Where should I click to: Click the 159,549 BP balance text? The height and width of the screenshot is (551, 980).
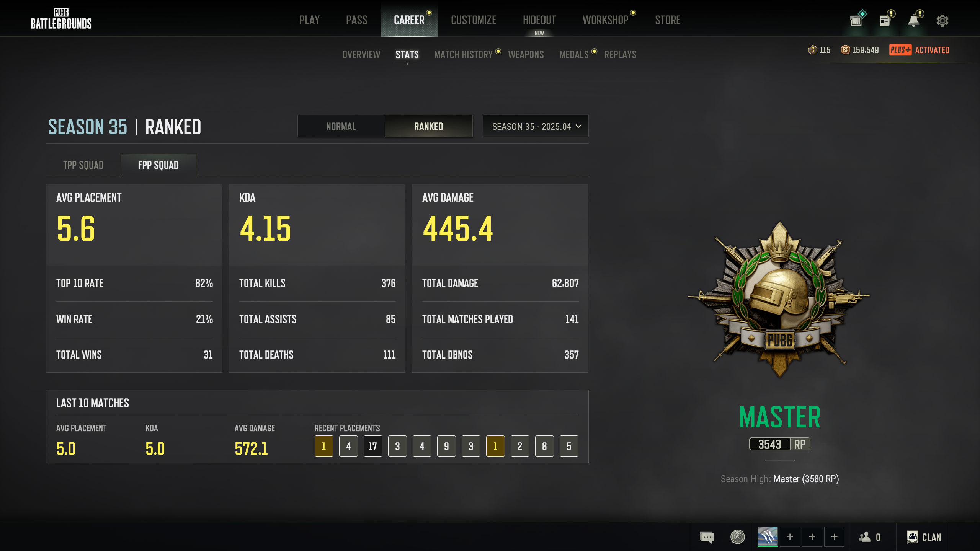point(865,50)
